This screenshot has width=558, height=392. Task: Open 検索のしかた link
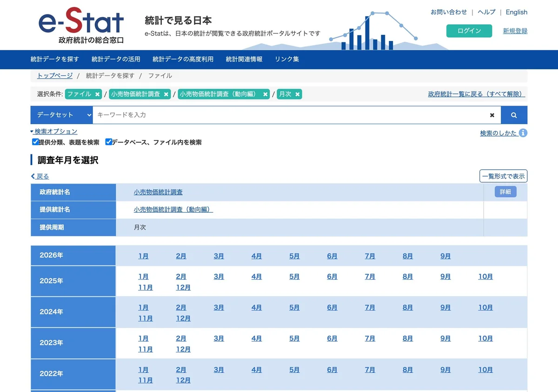tap(498, 133)
